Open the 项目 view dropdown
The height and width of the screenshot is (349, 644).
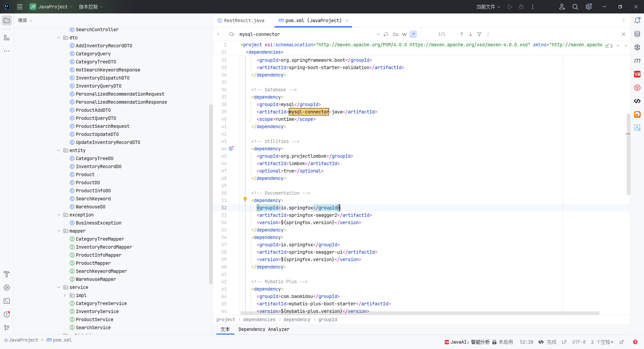click(x=25, y=20)
